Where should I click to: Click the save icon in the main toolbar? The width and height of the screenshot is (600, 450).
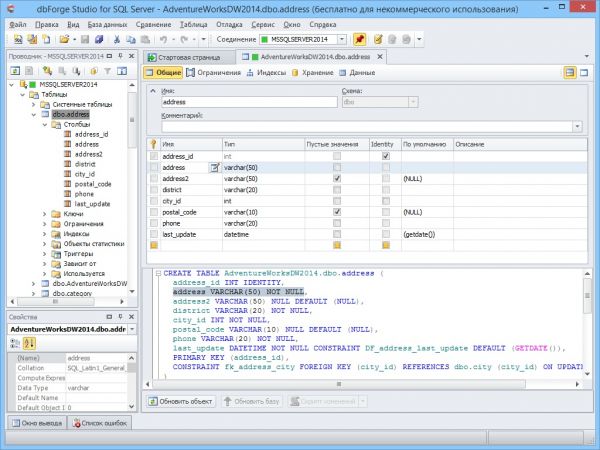click(x=85, y=39)
